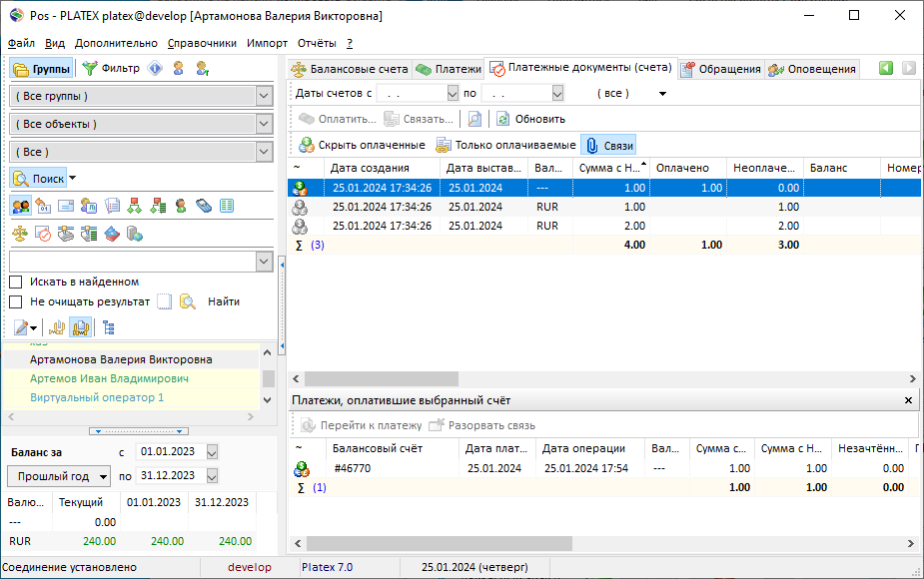Click the green left navigation arrow
The image size is (924, 579).
pyautogui.click(x=886, y=68)
